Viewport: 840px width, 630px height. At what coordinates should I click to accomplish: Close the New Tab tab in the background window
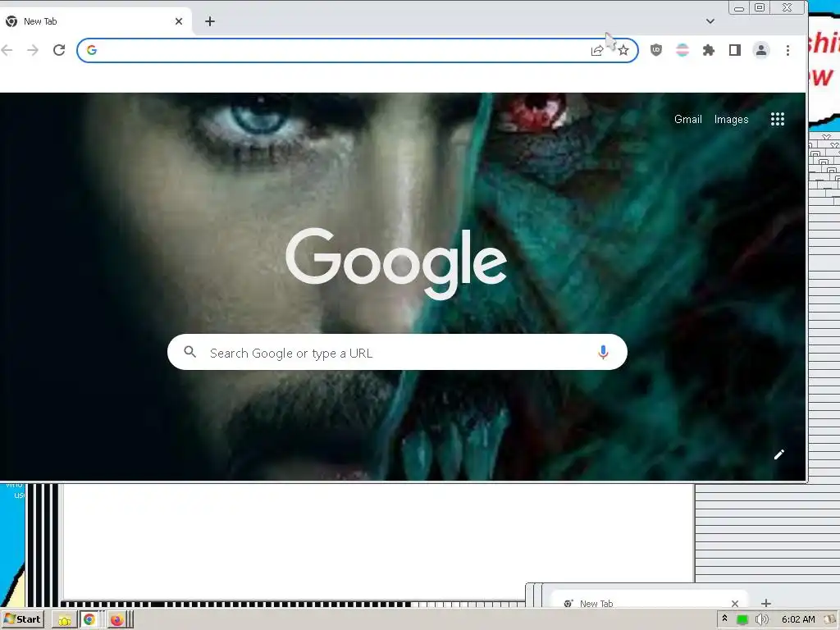(734, 603)
